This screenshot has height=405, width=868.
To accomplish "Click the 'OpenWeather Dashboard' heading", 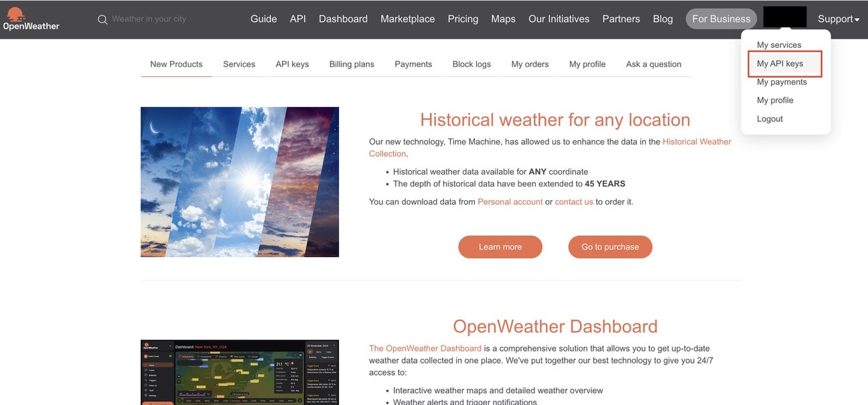I will coord(555,327).
